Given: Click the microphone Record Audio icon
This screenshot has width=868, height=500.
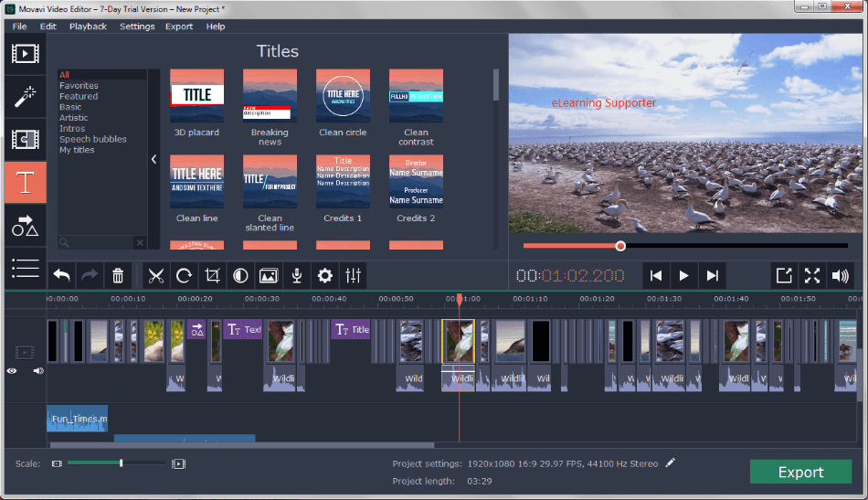Looking at the screenshot, I should coord(297,275).
